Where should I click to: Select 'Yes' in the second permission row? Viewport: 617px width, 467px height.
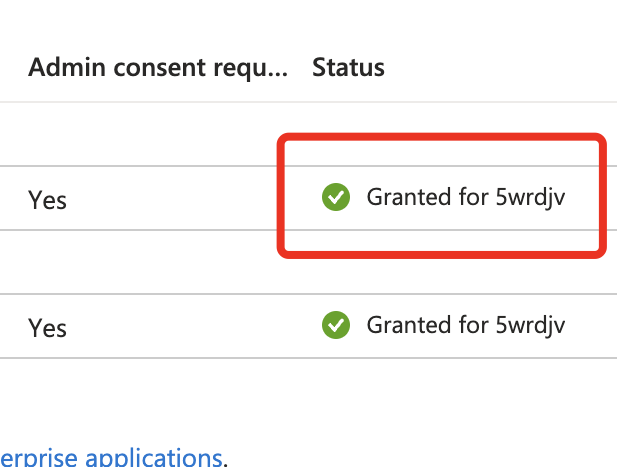click(47, 327)
